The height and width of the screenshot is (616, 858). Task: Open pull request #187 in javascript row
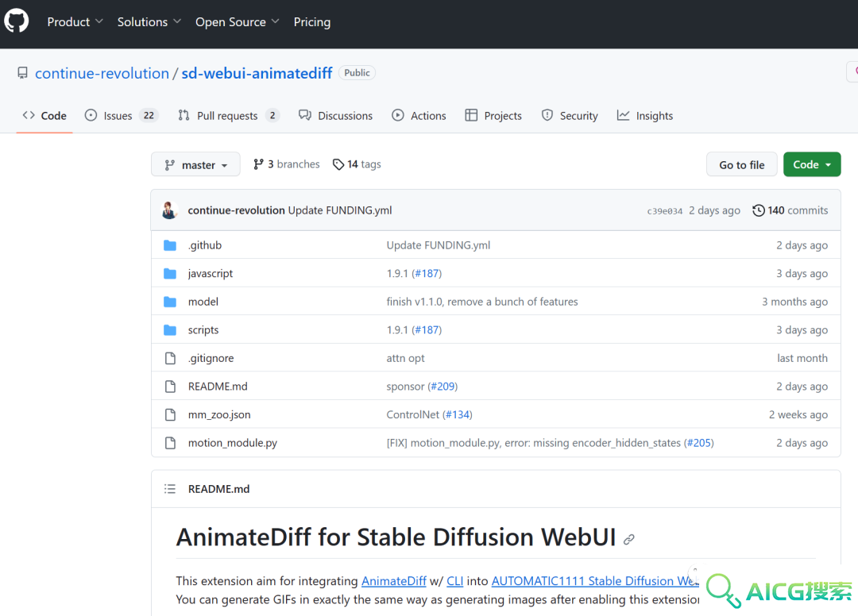(427, 273)
